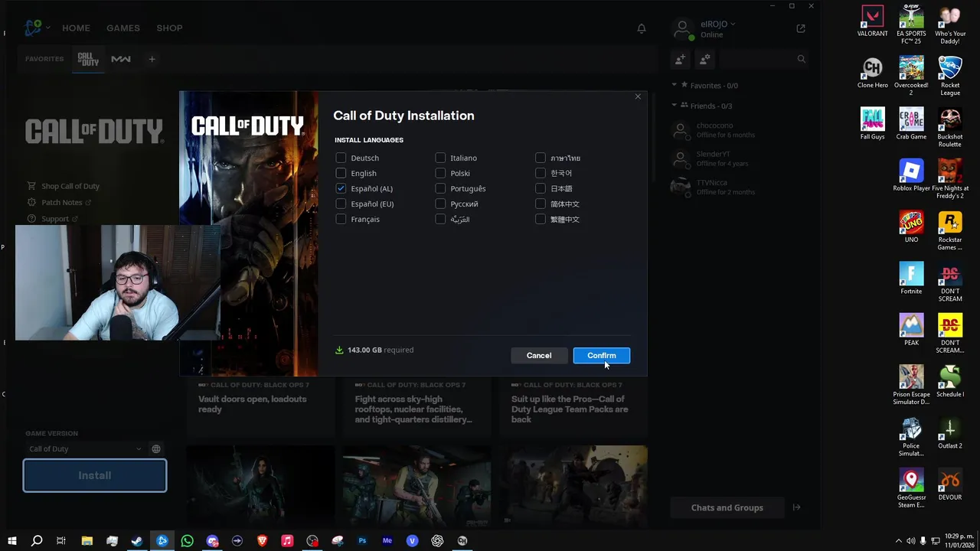This screenshot has height=551, width=980.
Task: Open the Windows Start menu
Action: tap(11, 541)
